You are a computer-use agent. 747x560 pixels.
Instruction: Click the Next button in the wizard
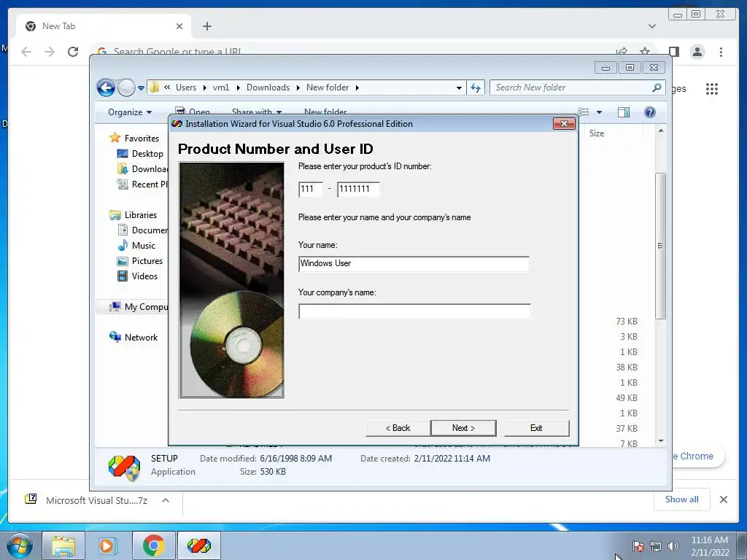(463, 427)
